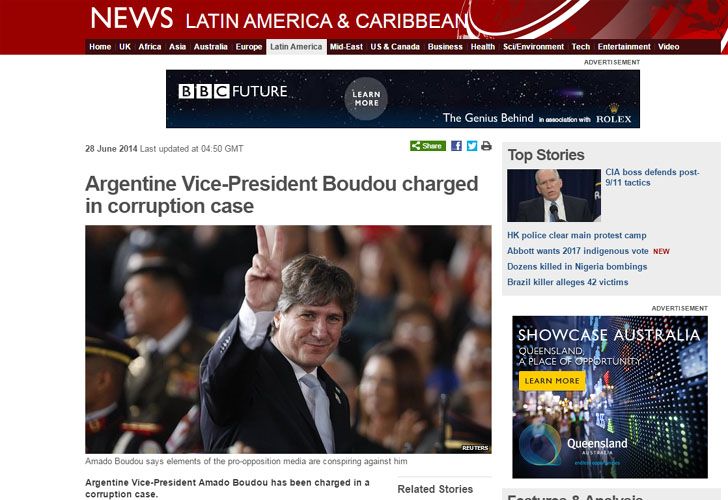This screenshot has height=500, width=728.
Task: Click the green Share button
Action: pyautogui.click(x=428, y=146)
